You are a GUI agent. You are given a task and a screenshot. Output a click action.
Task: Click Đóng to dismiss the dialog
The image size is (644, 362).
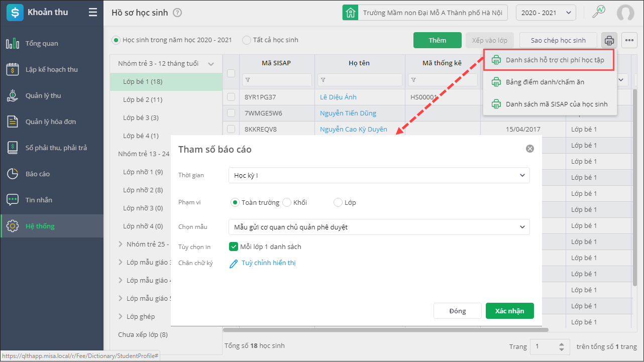pos(457,311)
